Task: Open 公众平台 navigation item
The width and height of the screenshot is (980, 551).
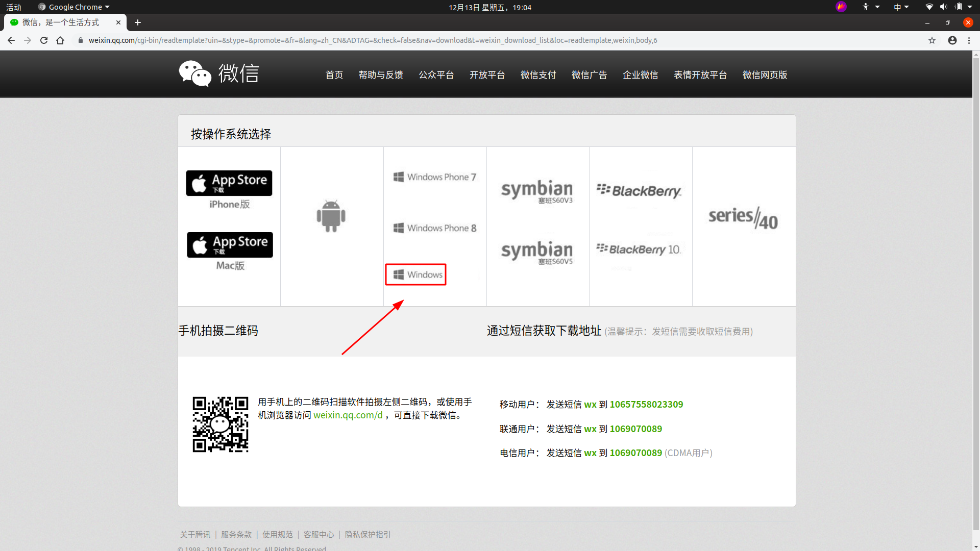Action: tap(436, 75)
